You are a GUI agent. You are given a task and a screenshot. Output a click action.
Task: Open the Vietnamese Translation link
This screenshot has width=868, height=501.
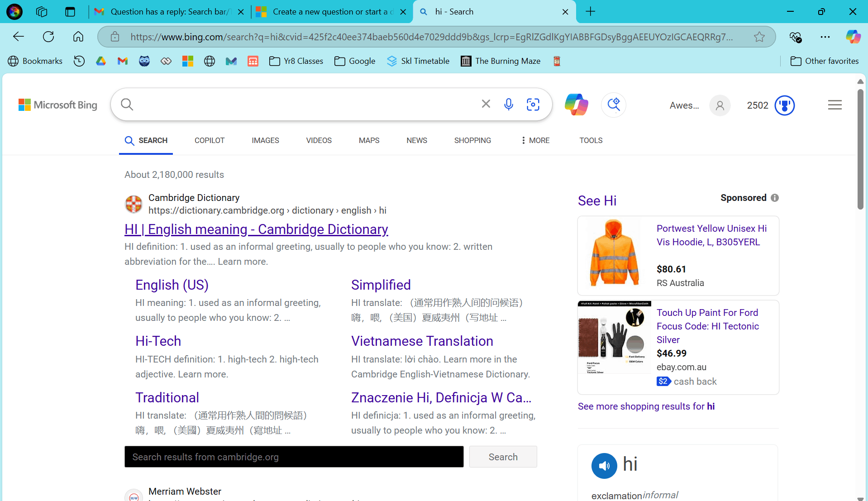coord(422,341)
